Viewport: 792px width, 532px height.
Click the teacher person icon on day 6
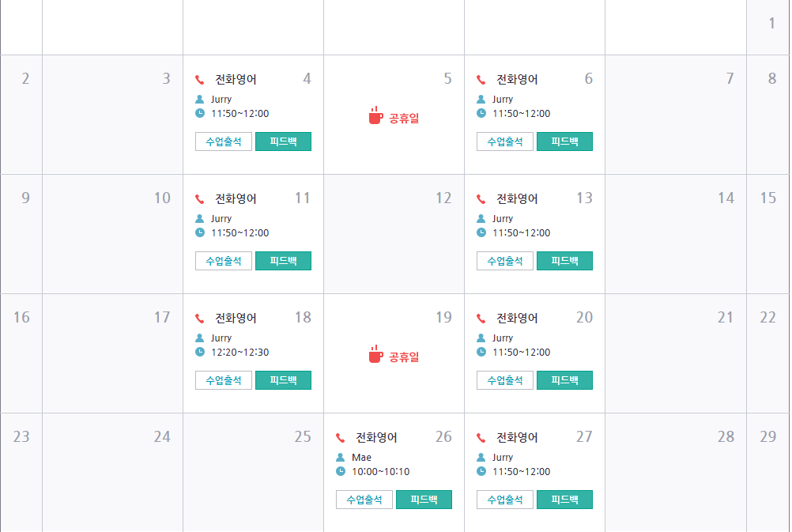point(481,99)
